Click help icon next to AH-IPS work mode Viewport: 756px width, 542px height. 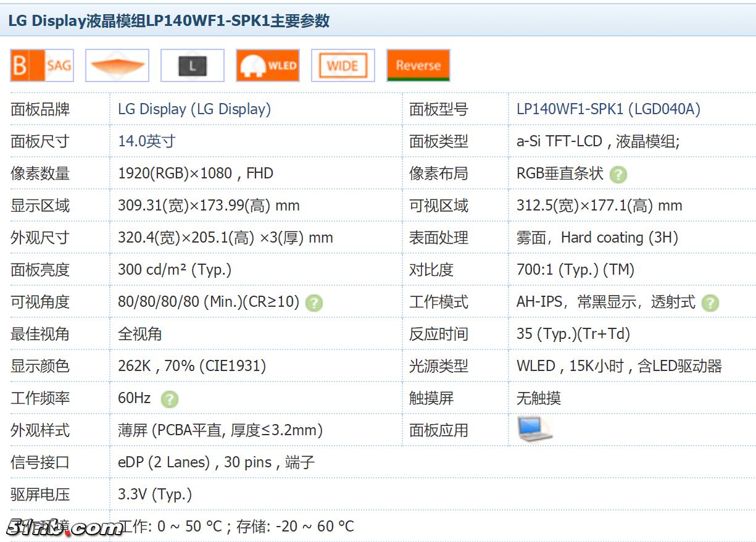[x=710, y=303]
